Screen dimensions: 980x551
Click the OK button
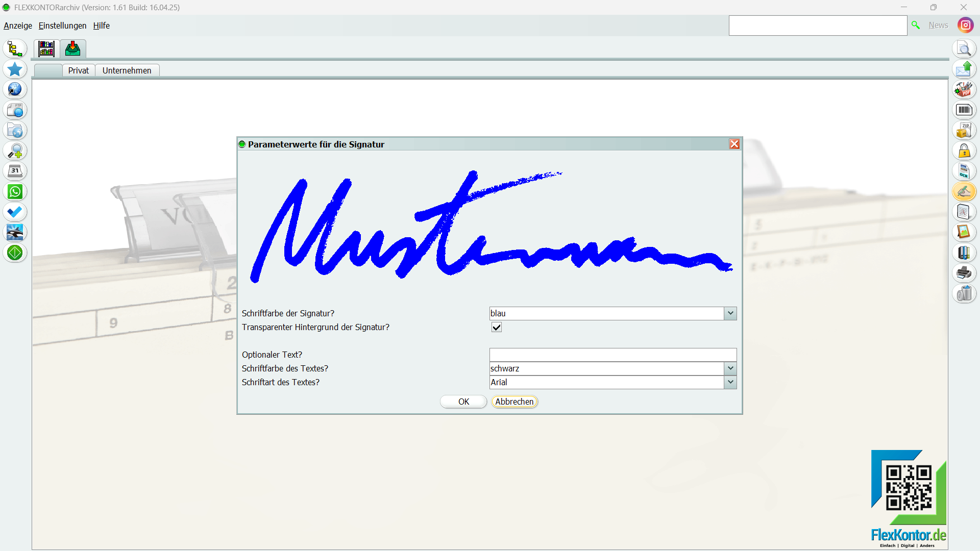pyautogui.click(x=463, y=402)
